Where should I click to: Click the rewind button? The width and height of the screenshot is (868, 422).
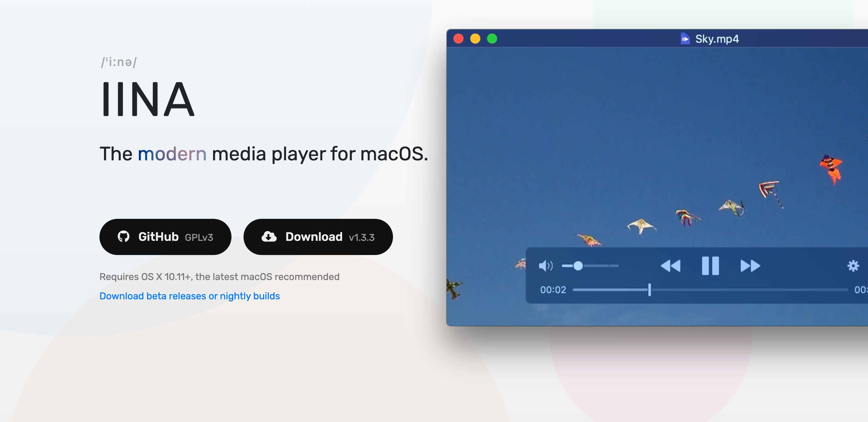(670, 266)
